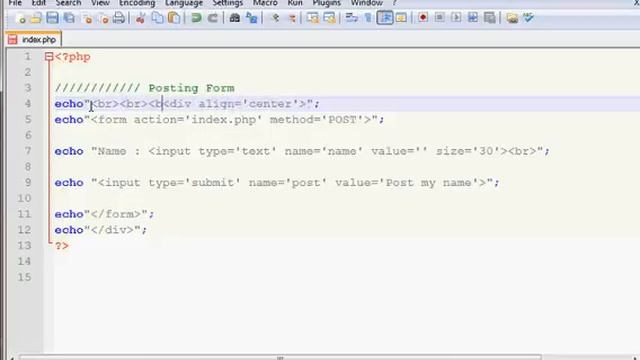Open Replace dialog from the toolbar

click(x=252, y=18)
